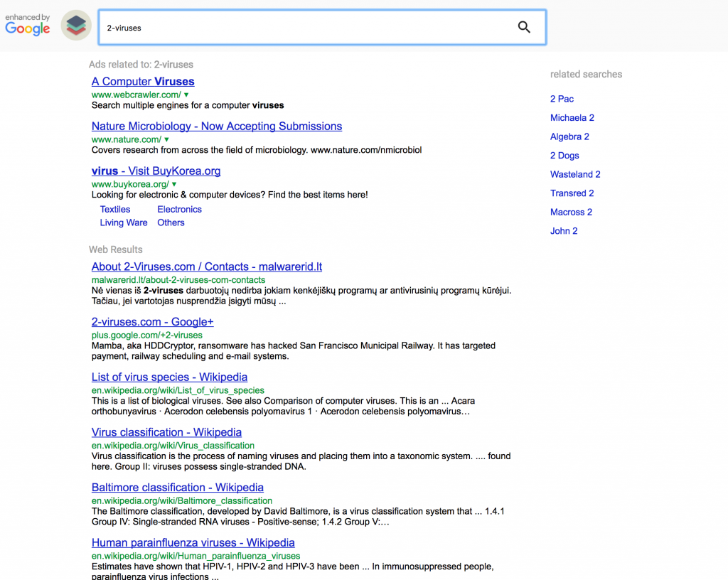Click en.wikipedia.org/wiki/List_of_virus_species URL text

(178, 390)
